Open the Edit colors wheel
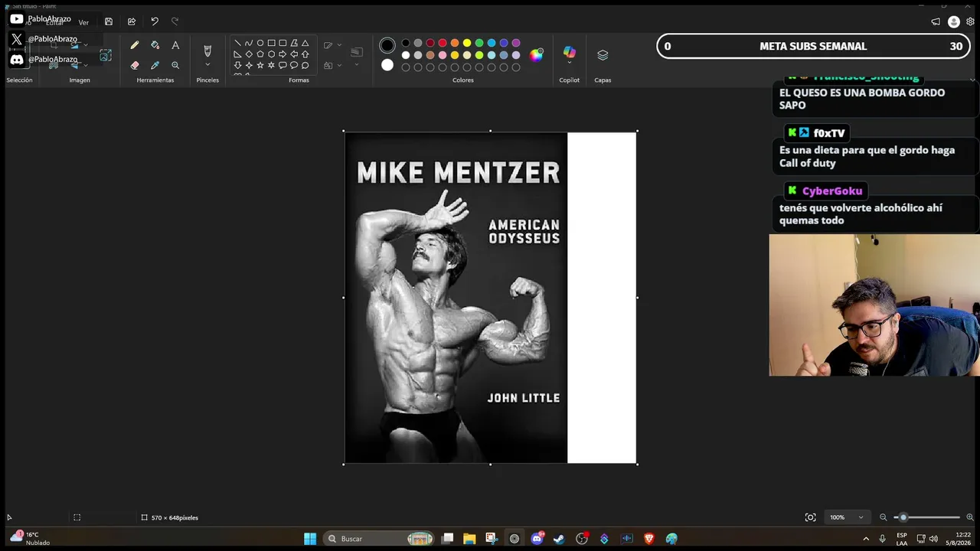The image size is (980, 551). (537, 54)
